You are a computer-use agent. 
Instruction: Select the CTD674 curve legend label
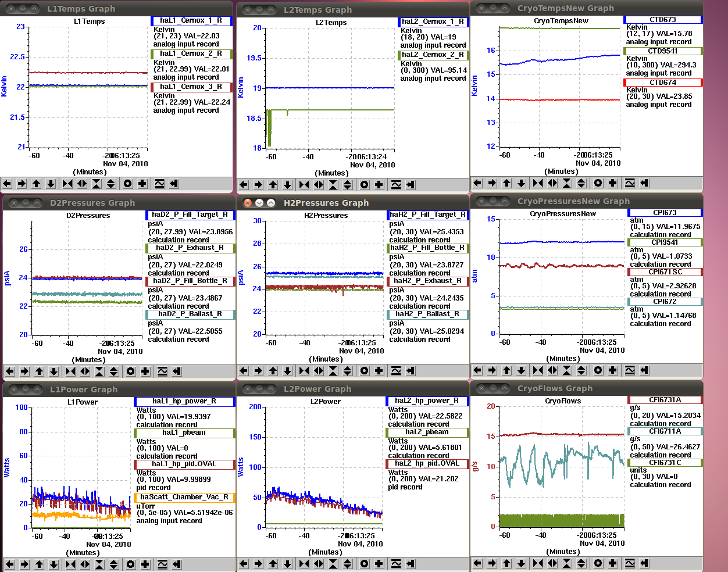click(x=663, y=83)
